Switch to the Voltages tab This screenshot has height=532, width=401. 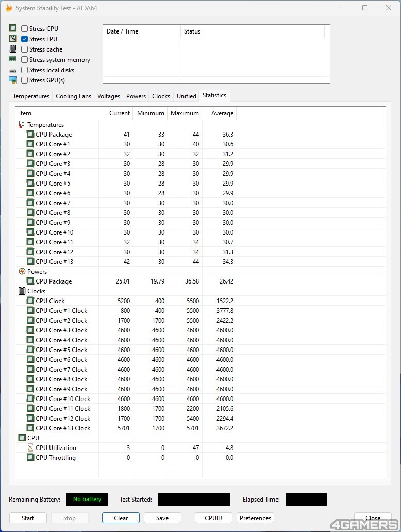(x=109, y=96)
